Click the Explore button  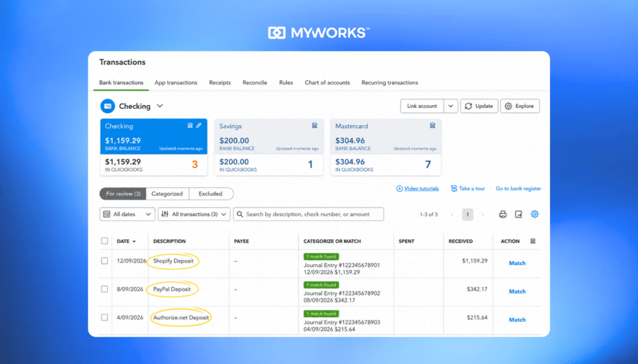click(520, 106)
